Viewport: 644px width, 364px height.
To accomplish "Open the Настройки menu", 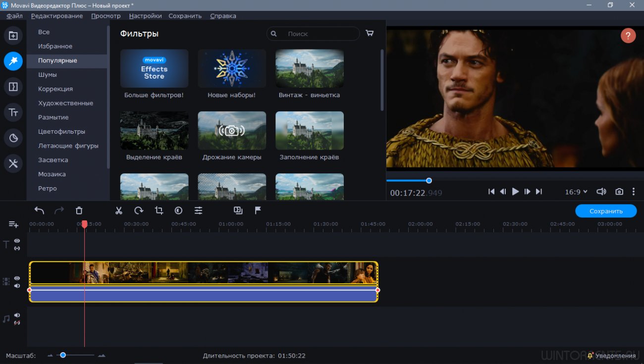I will (145, 16).
